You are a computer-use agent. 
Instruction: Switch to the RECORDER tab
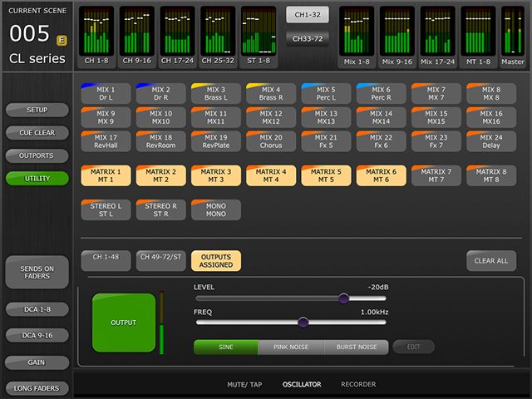point(358,384)
